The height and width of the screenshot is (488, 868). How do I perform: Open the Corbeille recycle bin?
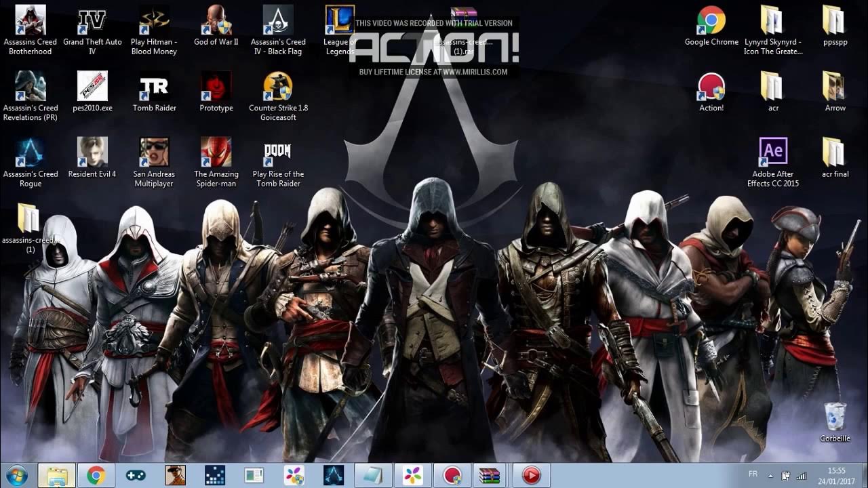coord(835,422)
